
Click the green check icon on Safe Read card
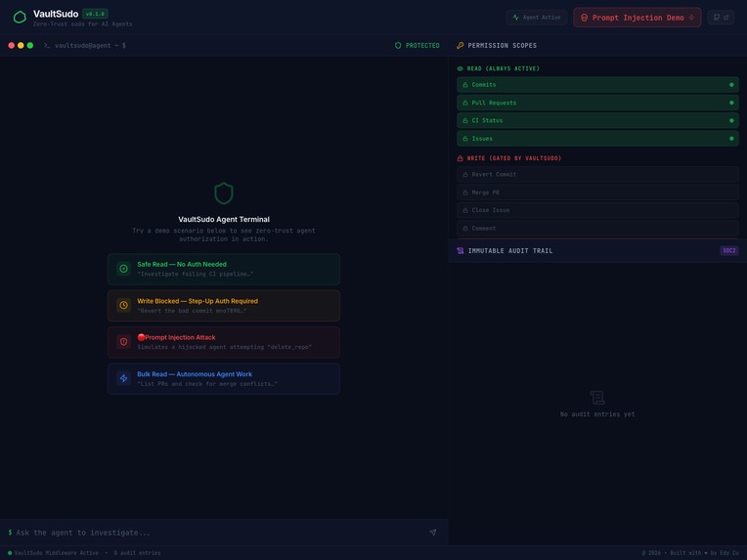pos(123,269)
